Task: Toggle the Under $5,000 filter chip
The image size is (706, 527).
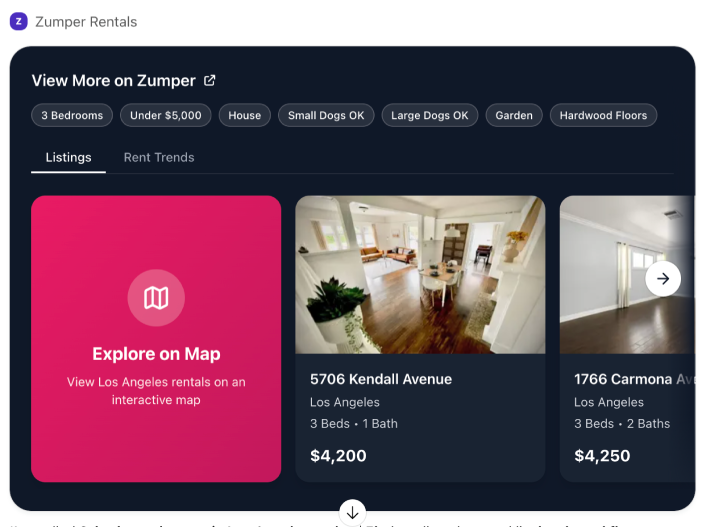Action: [x=166, y=116]
